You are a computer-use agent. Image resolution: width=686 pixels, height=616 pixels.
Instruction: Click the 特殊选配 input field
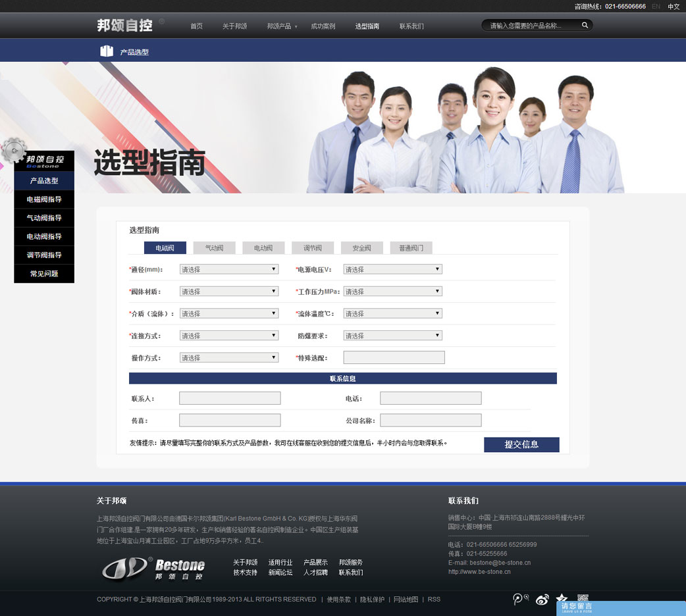394,357
